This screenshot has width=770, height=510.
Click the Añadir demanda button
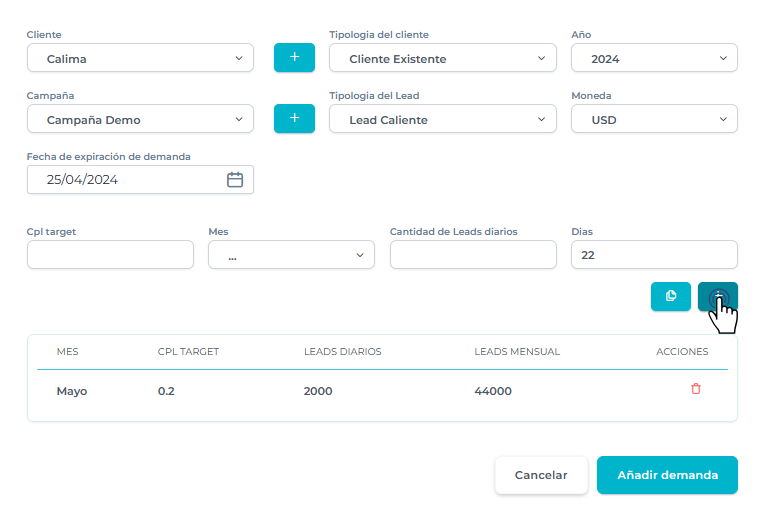pyautogui.click(x=667, y=475)
